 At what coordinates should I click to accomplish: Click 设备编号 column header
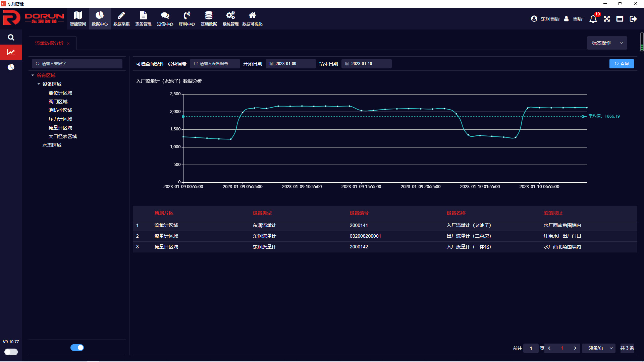(359, 213)
